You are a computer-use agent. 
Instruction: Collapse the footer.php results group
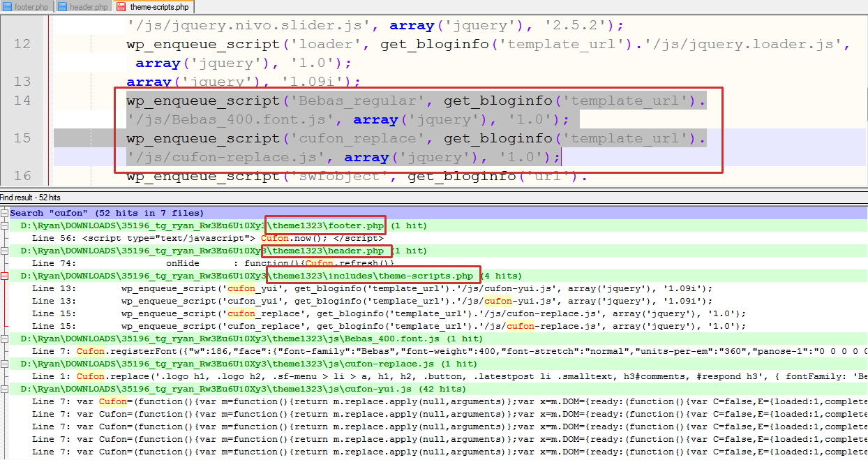click(x=4, y=225)
